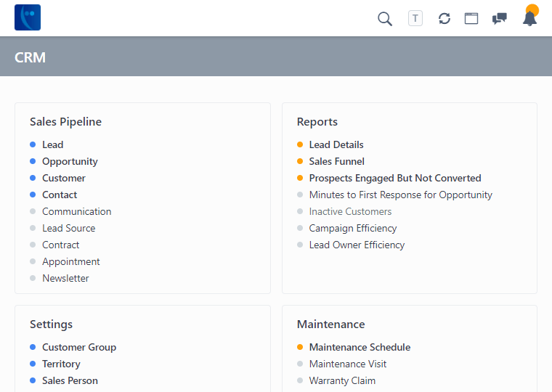Open the Opportunity link
Screen dimensions: 552x392
70,161
